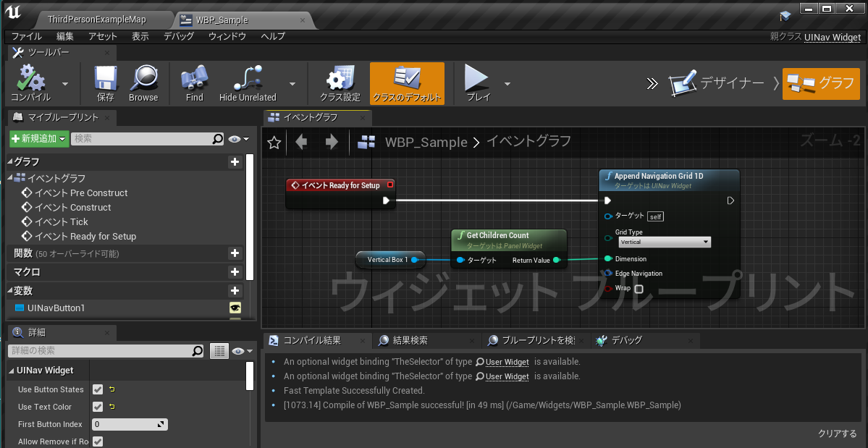Open the 編集 menu
The width and height of the screenshot is (868, 448).
[64, 36]
